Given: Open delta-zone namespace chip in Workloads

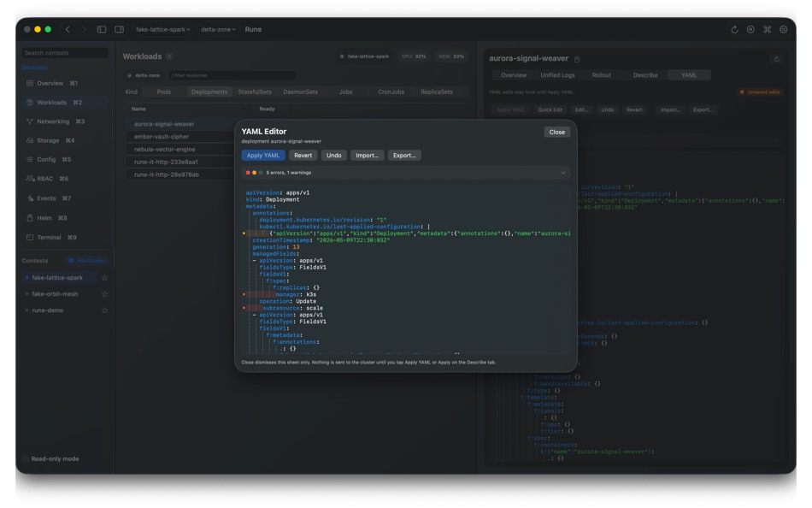Looking at the screenshot, I should [x=144, y=75].
